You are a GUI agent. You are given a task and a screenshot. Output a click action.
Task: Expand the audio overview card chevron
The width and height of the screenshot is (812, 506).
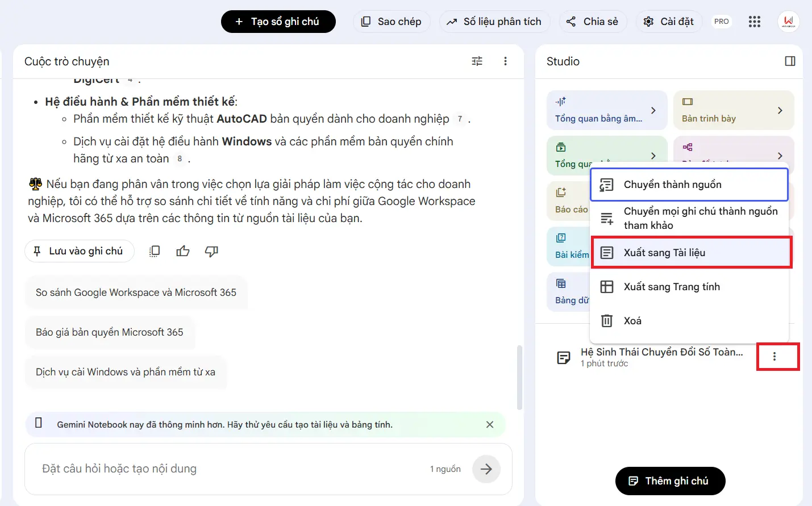click(653, 110)
